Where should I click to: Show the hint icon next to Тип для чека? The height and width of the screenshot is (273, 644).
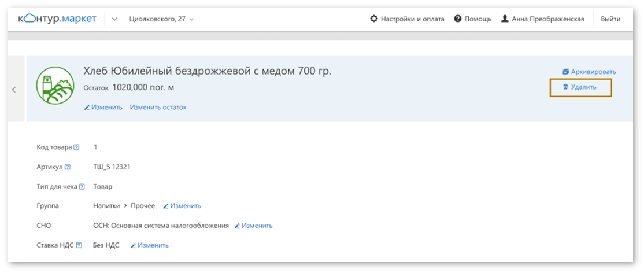pyautogui.click(x=82, y=187)
